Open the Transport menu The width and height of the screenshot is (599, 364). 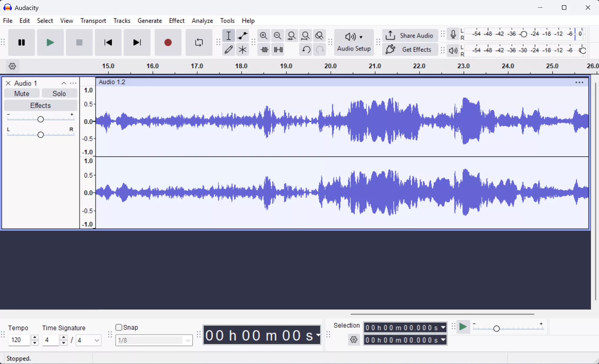tap(93, 21)
